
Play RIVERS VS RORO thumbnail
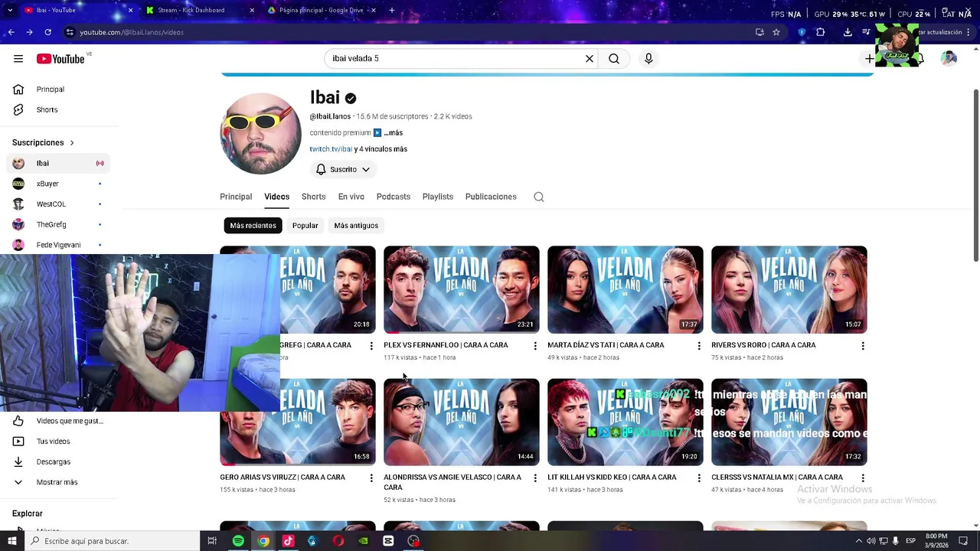[x=789, y=289]
